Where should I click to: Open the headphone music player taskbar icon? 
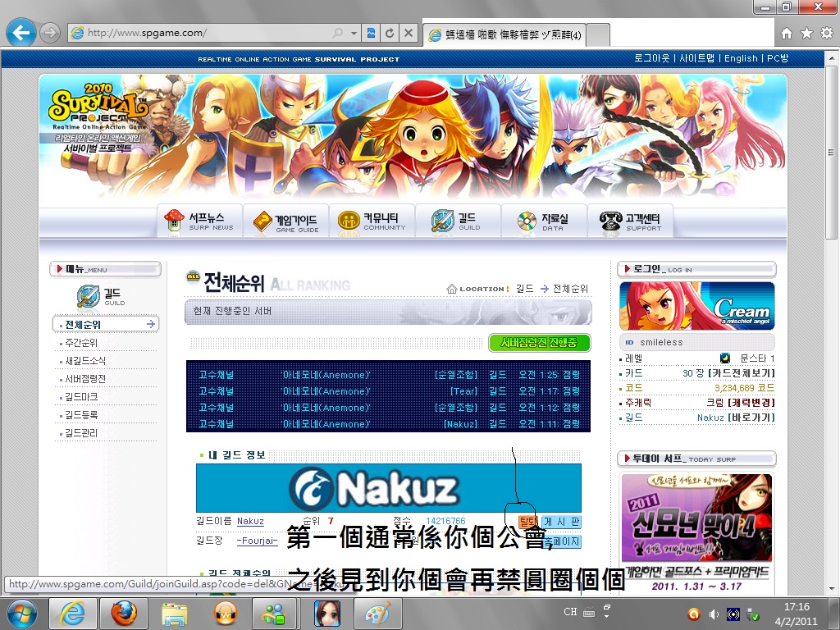[225, 614]
